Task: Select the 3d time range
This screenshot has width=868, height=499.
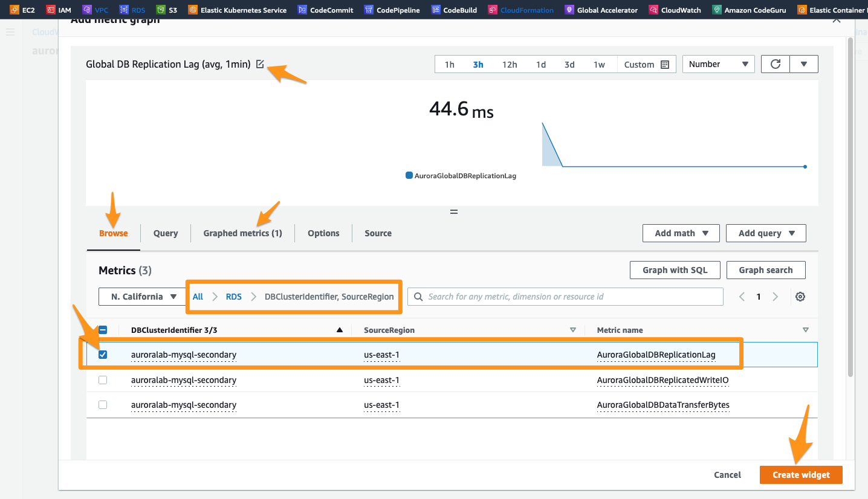Action: tap(569, 65)
